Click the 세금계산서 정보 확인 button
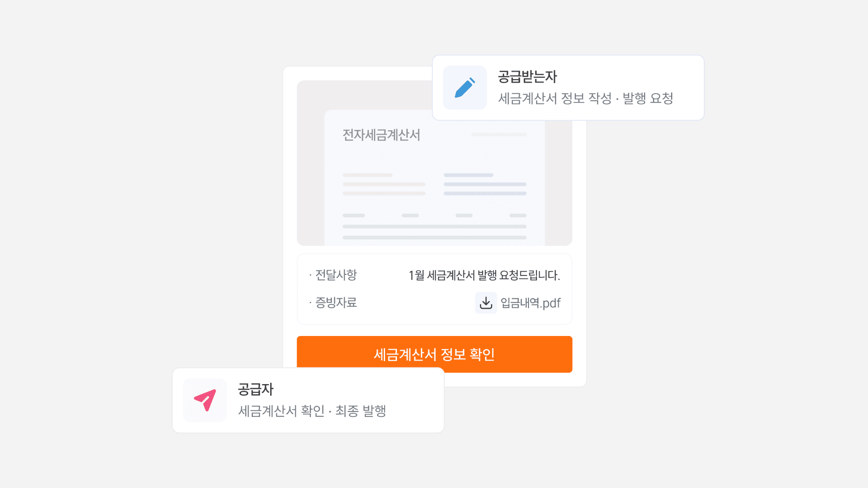868x488 pixels. pos(434,354)
